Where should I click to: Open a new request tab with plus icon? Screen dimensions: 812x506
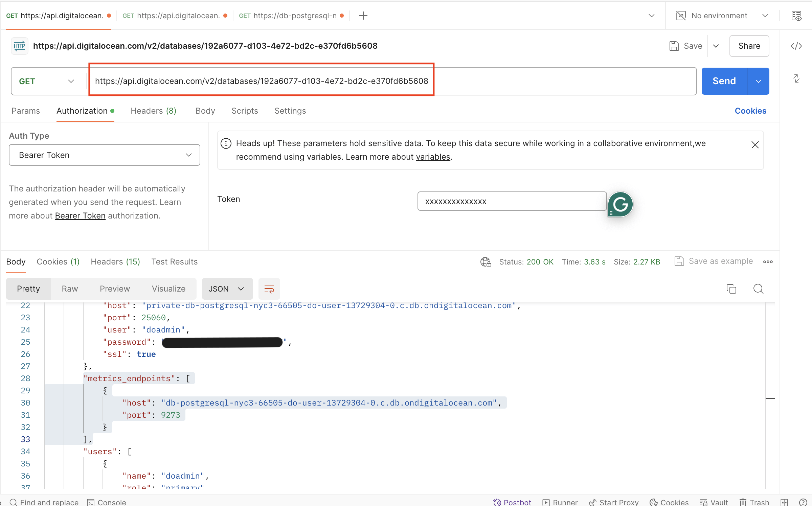(363, 16)
